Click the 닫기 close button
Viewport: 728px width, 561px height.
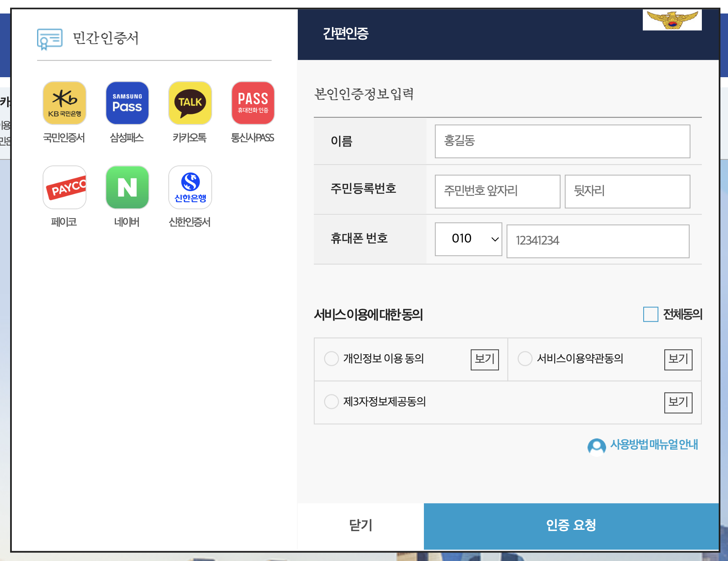[x=361, y=526]
